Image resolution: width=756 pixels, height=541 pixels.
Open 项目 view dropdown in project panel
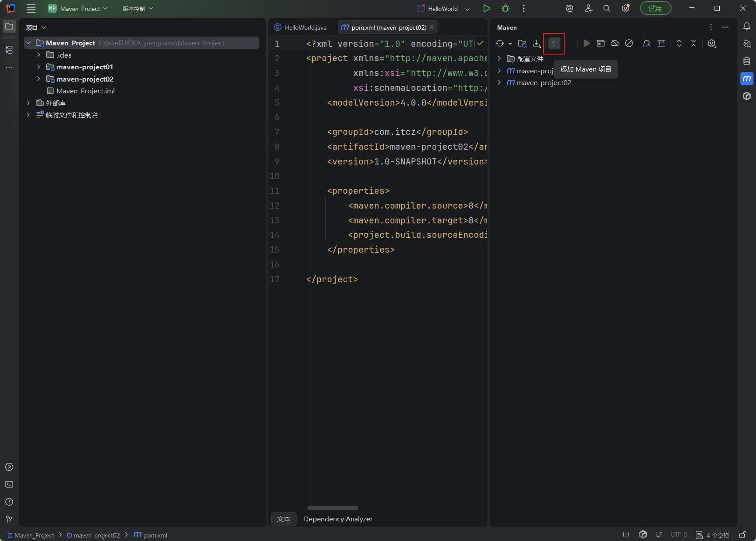coord(36,27)
